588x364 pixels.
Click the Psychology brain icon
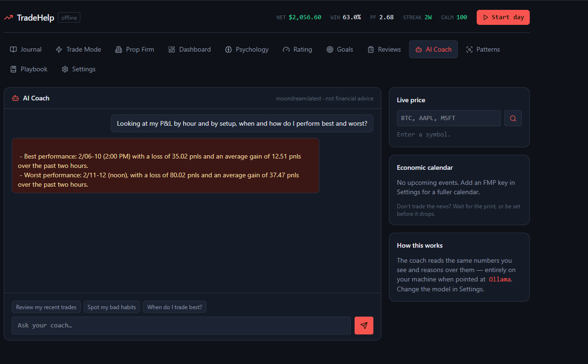click(229, 49)
